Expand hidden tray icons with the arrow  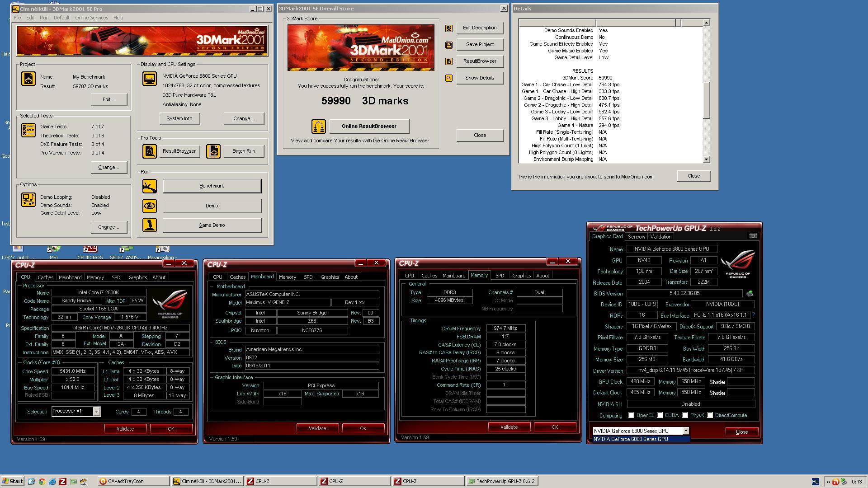tap(828, 482)
